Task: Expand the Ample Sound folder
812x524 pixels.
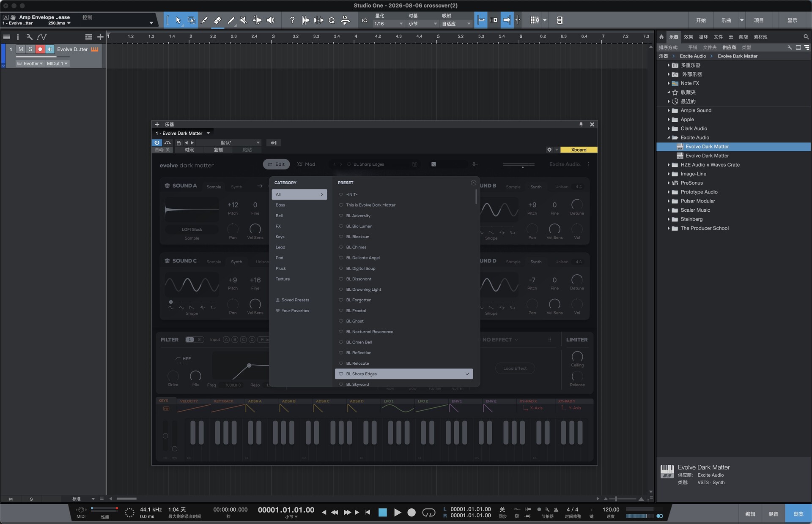Action: click(x=669, y=110)
